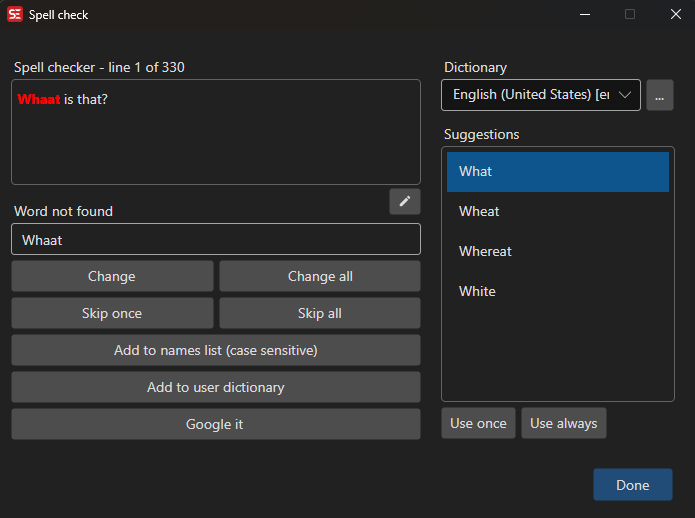This screenshot has width=695, height=518.
Task: Click Use once under suggestions
Action: [x=478, y=423]
